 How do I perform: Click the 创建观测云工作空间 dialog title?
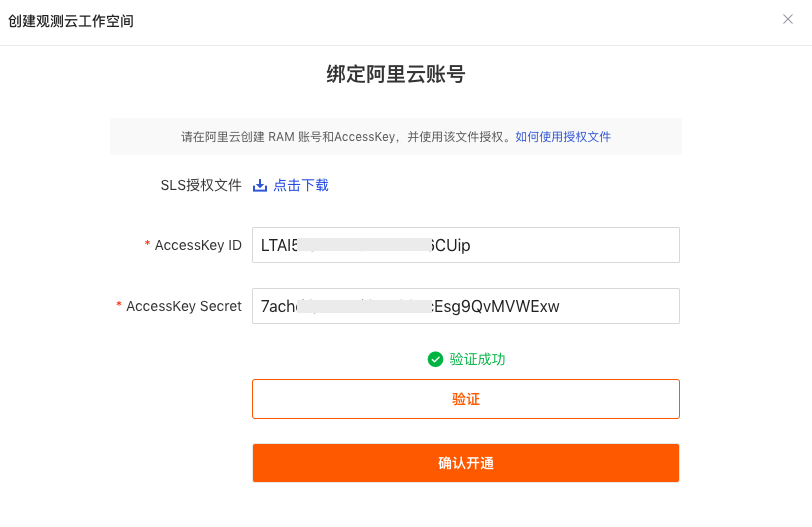click(71, 21)
